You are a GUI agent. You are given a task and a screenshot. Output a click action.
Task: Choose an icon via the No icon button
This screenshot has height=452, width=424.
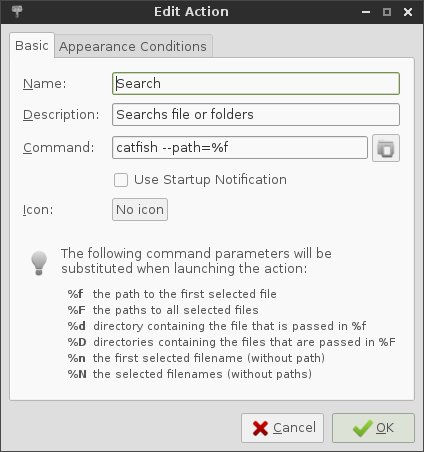point(140,210)
